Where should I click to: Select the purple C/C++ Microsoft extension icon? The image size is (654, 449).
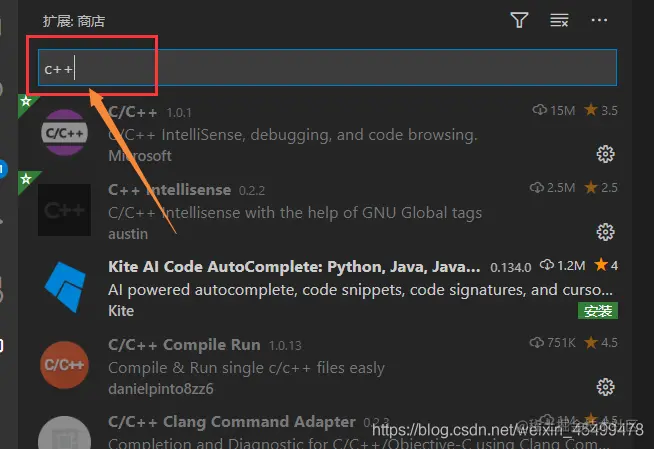click(x=65, y=133)
